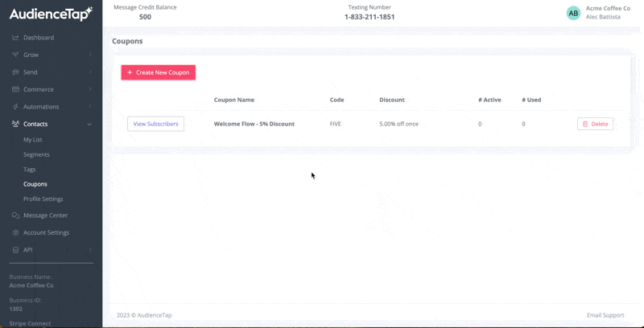This screenshot has height=328, width=644.
Task: Expand the Automations menu chevron
Action: tap(90, 107)
